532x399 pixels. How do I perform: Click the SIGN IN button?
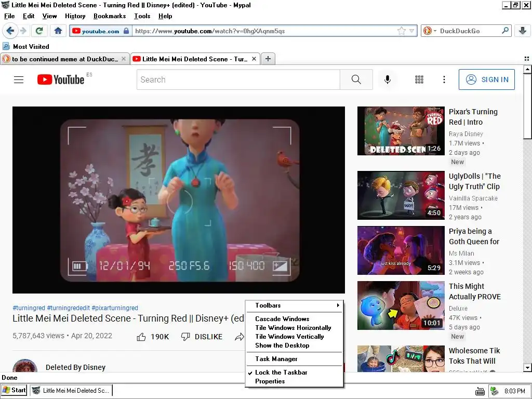point(486,79)
